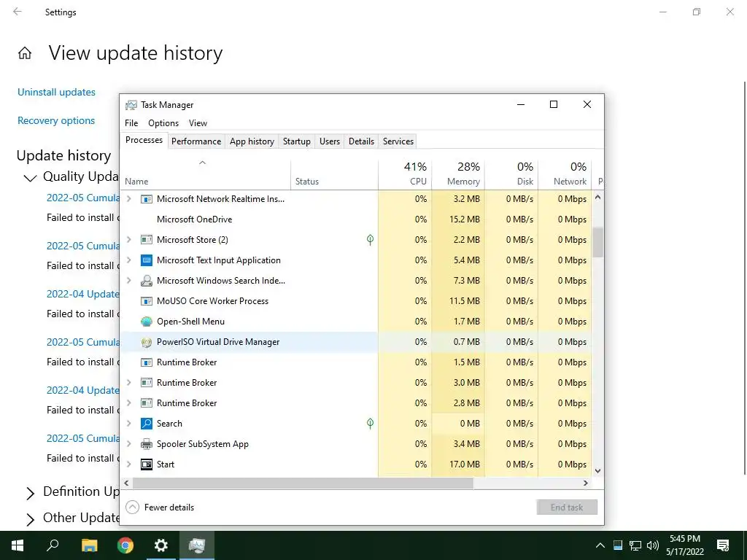Expand the Microsoft Store (2) process group
The width and height of the screenshot is (747, 560).
click(128, 239)
